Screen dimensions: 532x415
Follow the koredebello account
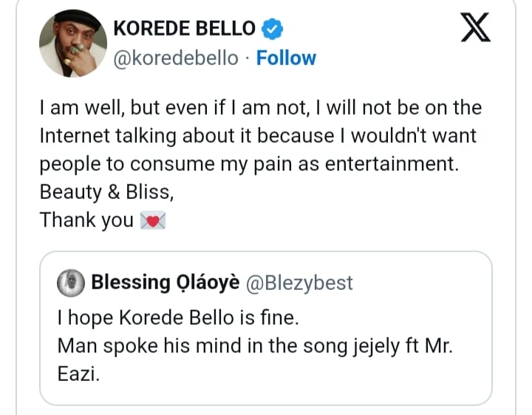click(x=286, y=58)
